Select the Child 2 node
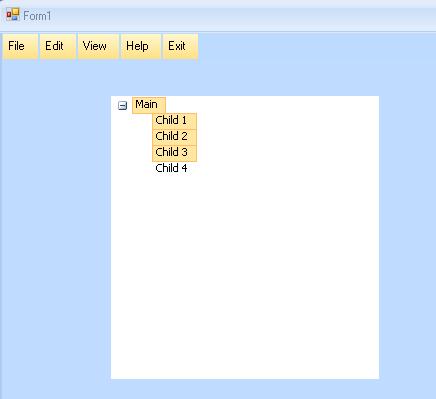Image resolution: width=436 pixels, height=399 pixels. coord(174,137)
